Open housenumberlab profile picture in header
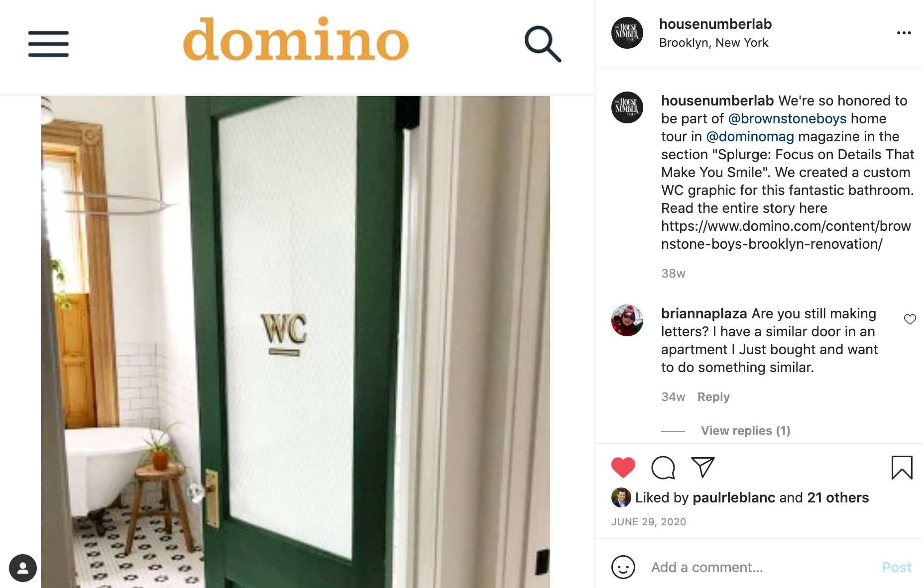 pos(627,33)
